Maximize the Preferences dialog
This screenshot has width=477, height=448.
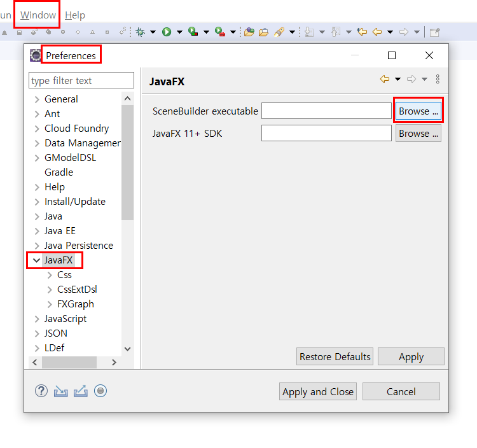click(392, 55)
